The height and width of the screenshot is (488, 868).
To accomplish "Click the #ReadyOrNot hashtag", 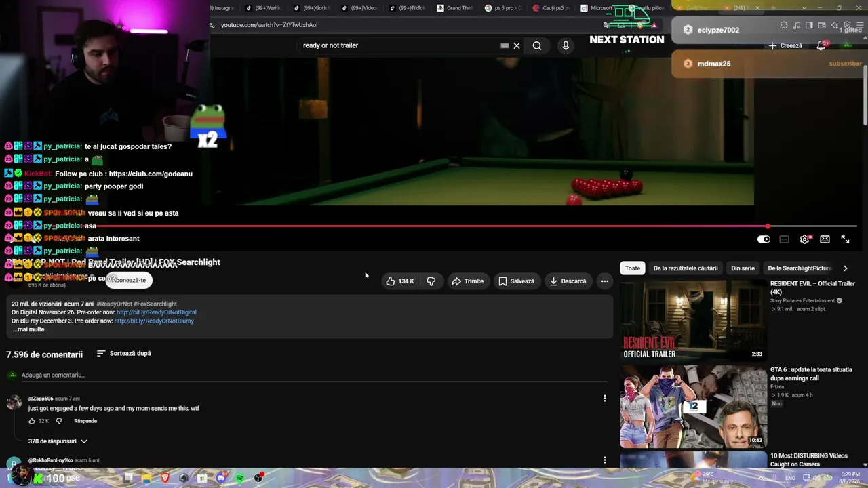I will pyautogui.click(x=114, y=304).
